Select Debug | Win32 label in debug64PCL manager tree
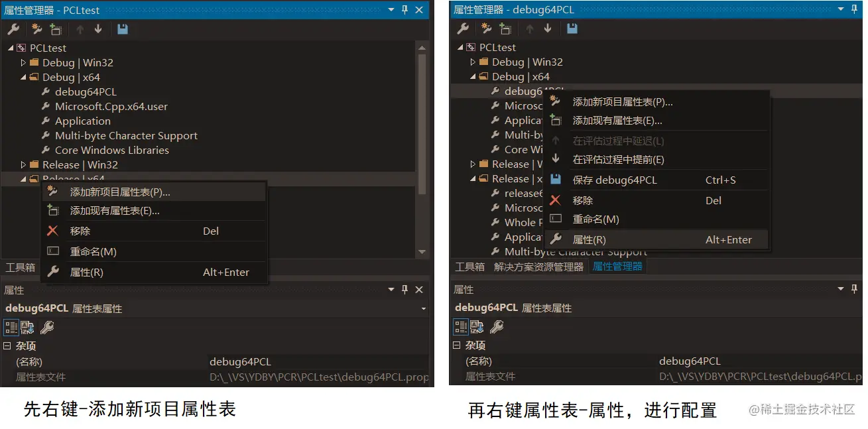Screen dimensions: 868x429 click(527, 62)
